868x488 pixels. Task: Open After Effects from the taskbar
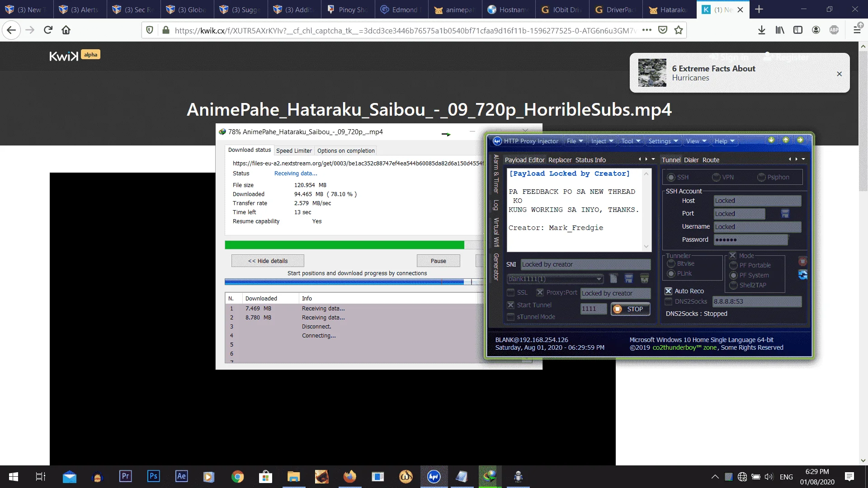click(182, 476)
